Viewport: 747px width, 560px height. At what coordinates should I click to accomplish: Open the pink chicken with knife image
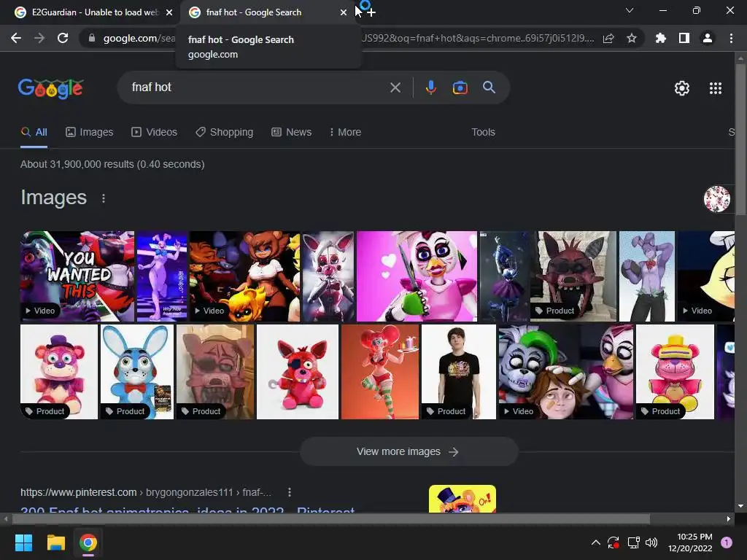coord(417,276)
